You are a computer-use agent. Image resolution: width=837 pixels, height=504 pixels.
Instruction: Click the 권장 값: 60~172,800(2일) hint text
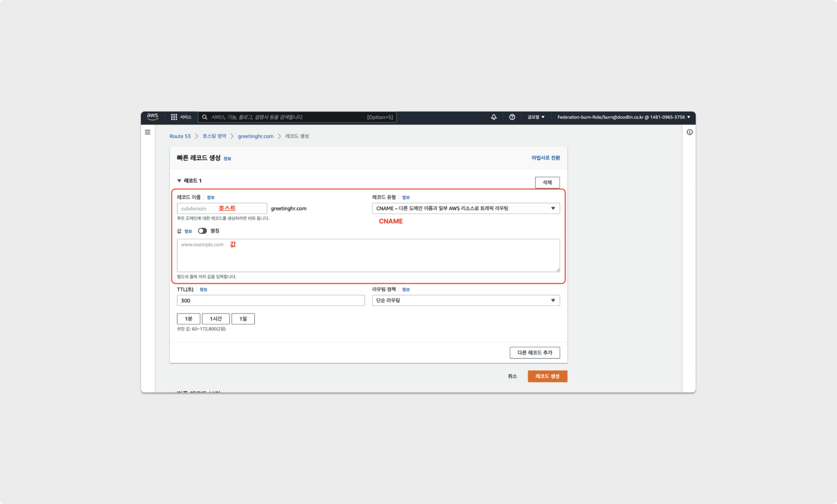[201, 329]
